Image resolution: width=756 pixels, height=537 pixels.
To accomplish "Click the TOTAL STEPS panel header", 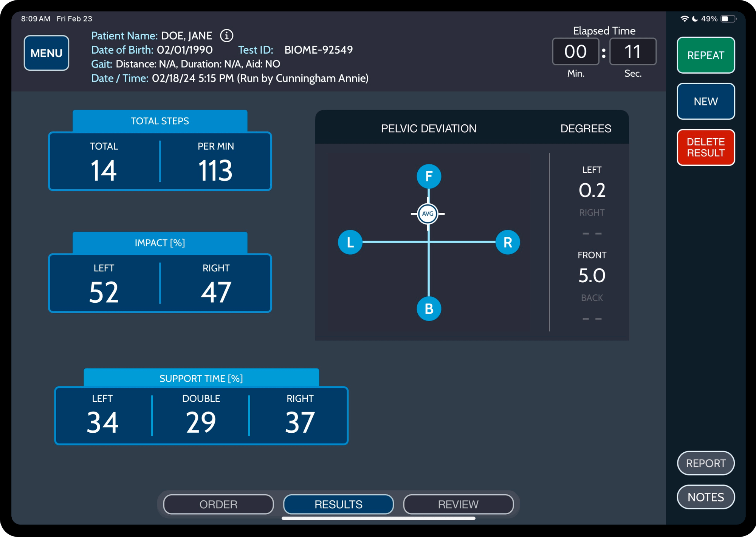I will coord(160,121).
